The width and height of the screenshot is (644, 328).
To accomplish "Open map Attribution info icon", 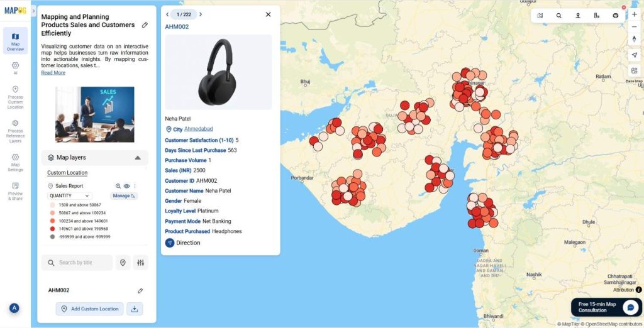I will (x=639, y=290).
